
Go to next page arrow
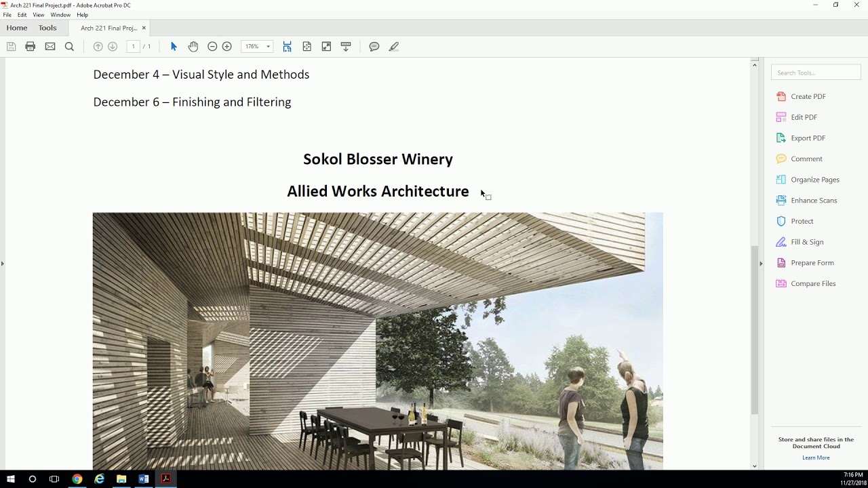tap(113, 47)
